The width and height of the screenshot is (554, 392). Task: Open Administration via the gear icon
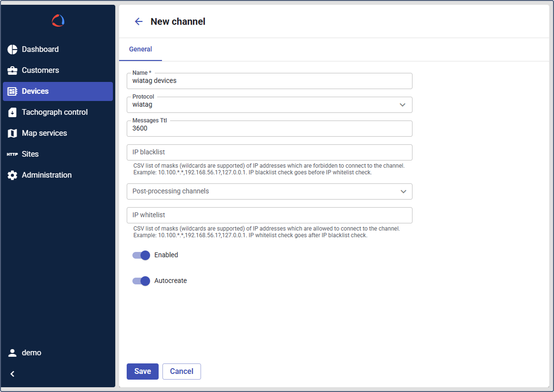(12, 175)
